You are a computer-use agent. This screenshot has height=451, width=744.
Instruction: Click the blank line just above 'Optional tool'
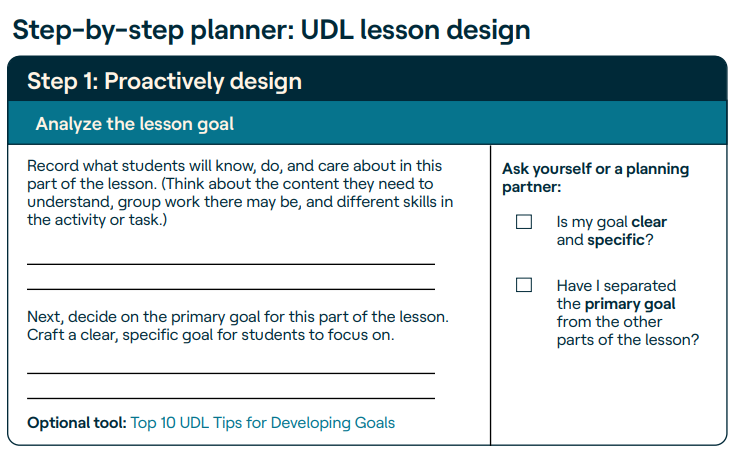(x=231, y=398)
